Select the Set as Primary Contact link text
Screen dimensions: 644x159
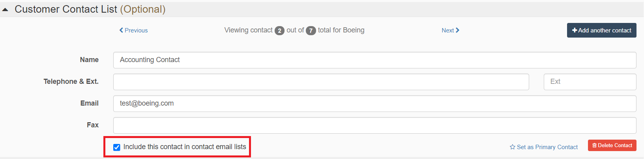pyautogui.click(x=547, y=147)
